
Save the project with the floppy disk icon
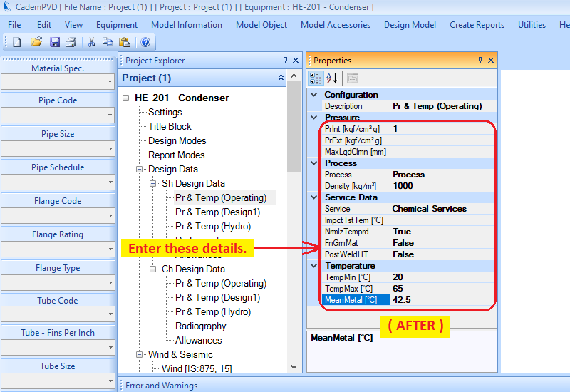[55, 43]
